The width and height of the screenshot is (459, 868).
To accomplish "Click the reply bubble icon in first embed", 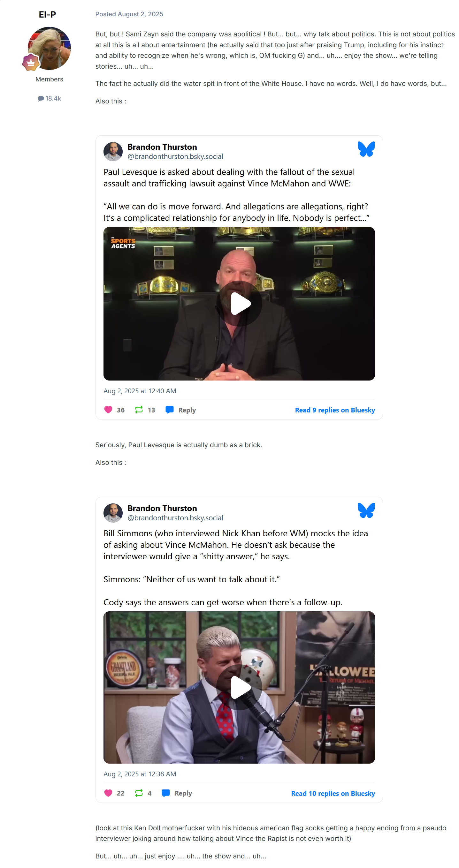I will click(170, 410).
